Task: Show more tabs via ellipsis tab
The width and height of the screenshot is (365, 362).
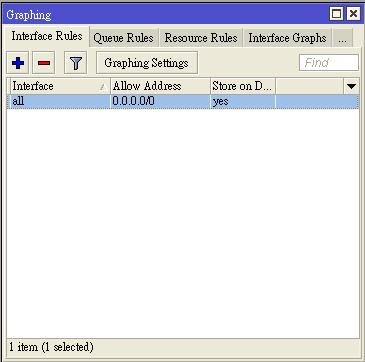Action: click(342, 38)
